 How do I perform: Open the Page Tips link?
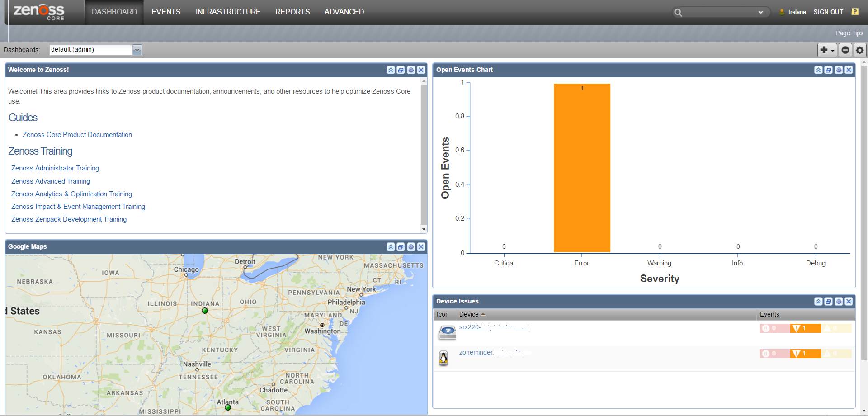click(x=849, y=33)
